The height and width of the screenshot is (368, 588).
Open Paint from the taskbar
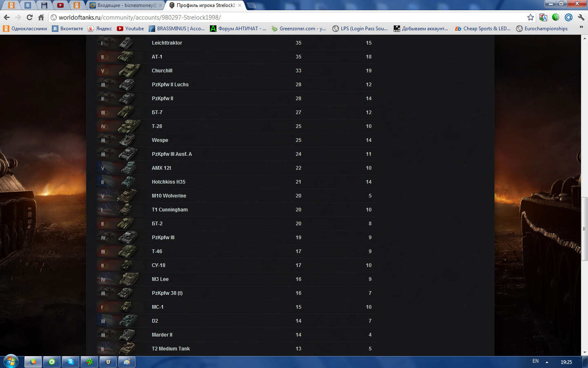127,362
